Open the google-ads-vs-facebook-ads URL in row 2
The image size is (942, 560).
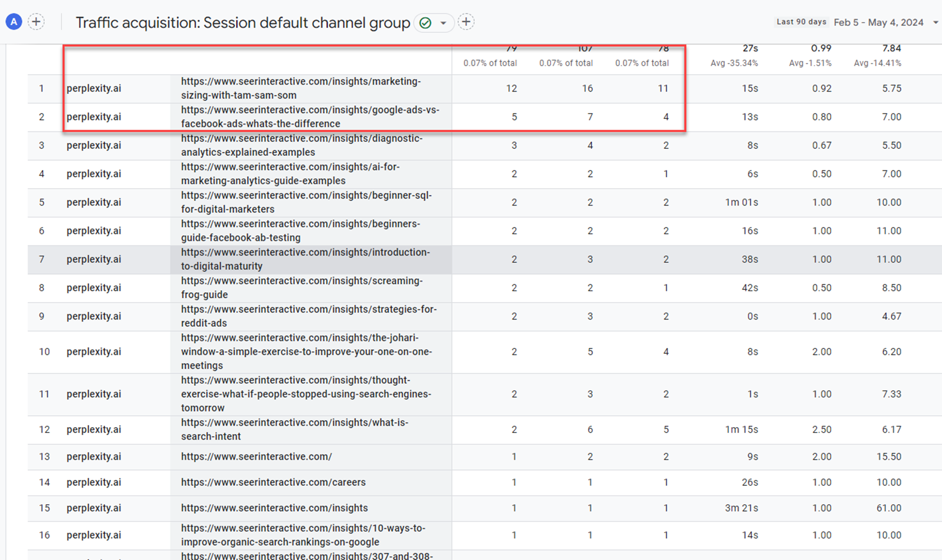coord(310,116)
